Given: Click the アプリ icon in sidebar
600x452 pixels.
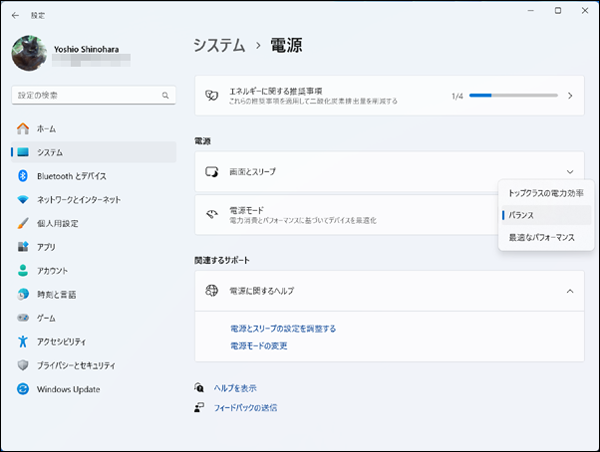Looking at the screenshot, I should [x=22, y=247].
